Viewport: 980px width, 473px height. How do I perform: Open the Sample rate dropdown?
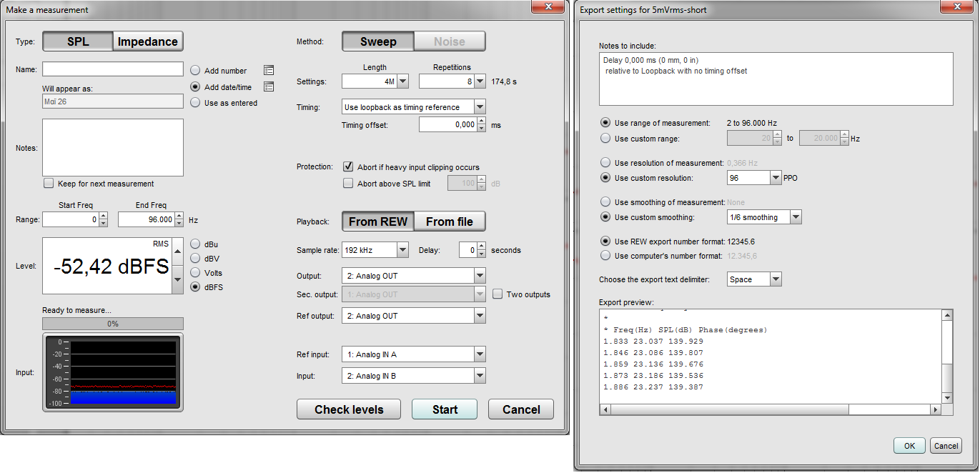click(x=402, y=250)
